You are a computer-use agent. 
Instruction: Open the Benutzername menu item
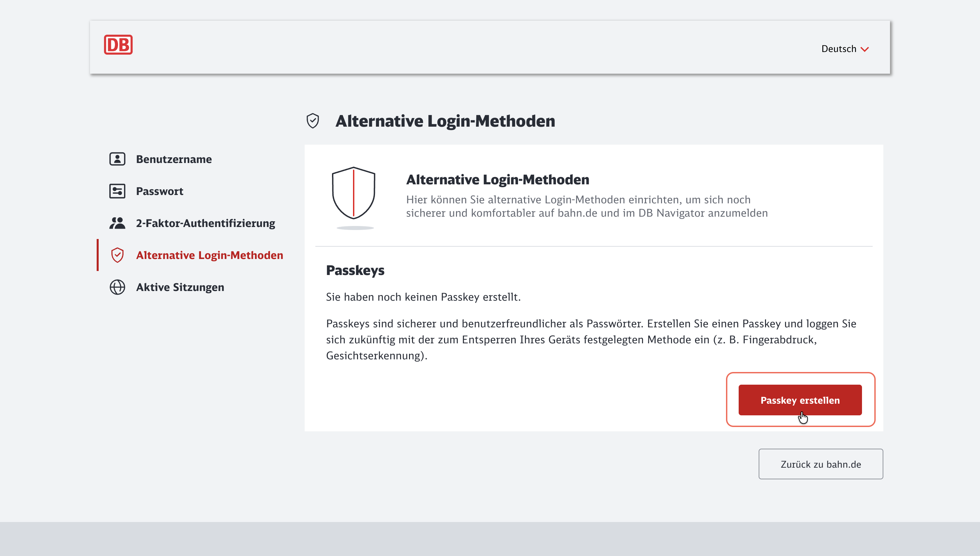(x=174, y=159)
